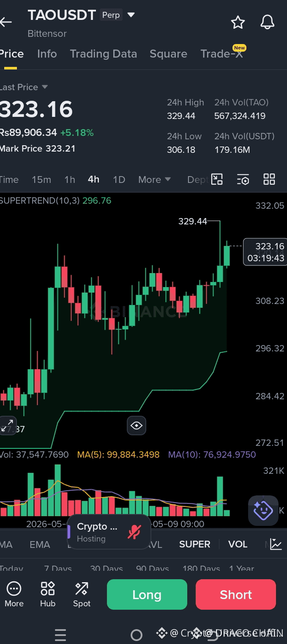Expand the TAOUSDT pair selector arrow
This screenshot has height=644, width=287.
click(131, 15)
